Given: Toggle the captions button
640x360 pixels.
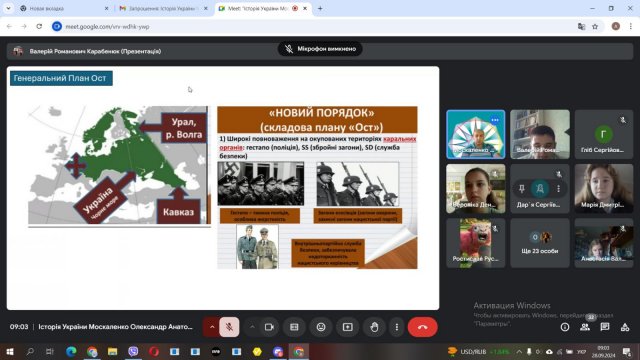Looking at the screenshot, I should 294,327.
